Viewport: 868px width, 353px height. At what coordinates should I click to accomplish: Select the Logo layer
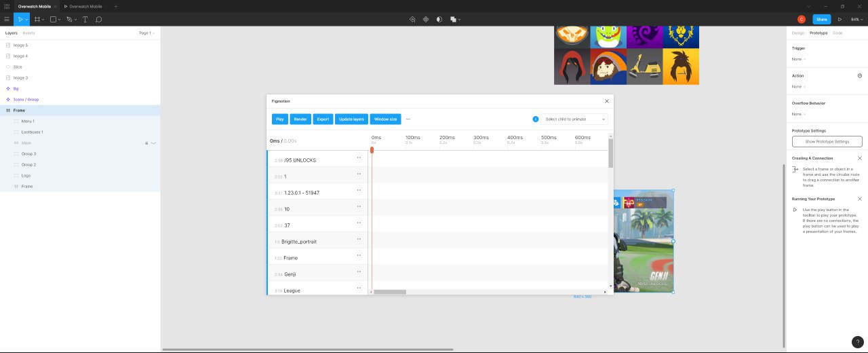pyautogui.click(x=80, y=175)
